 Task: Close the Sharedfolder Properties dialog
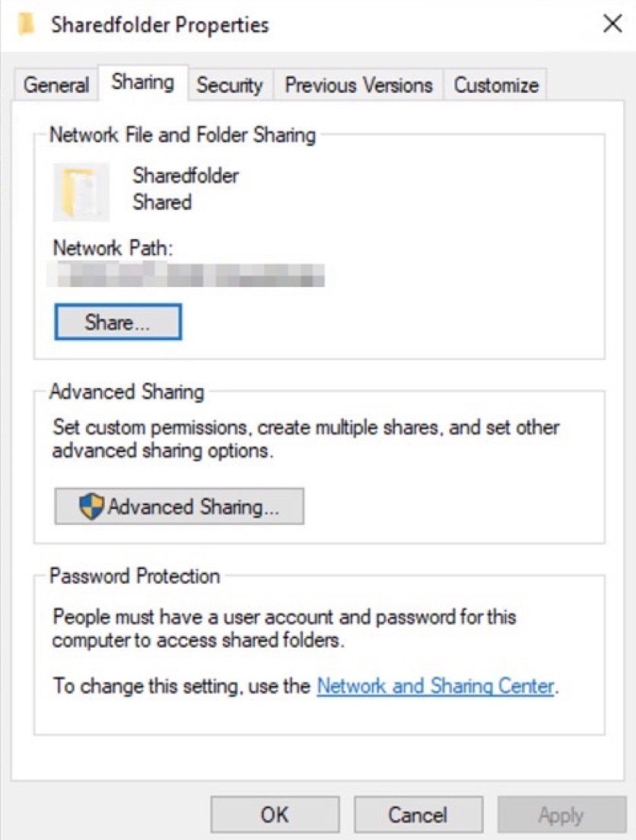(612, 24)
